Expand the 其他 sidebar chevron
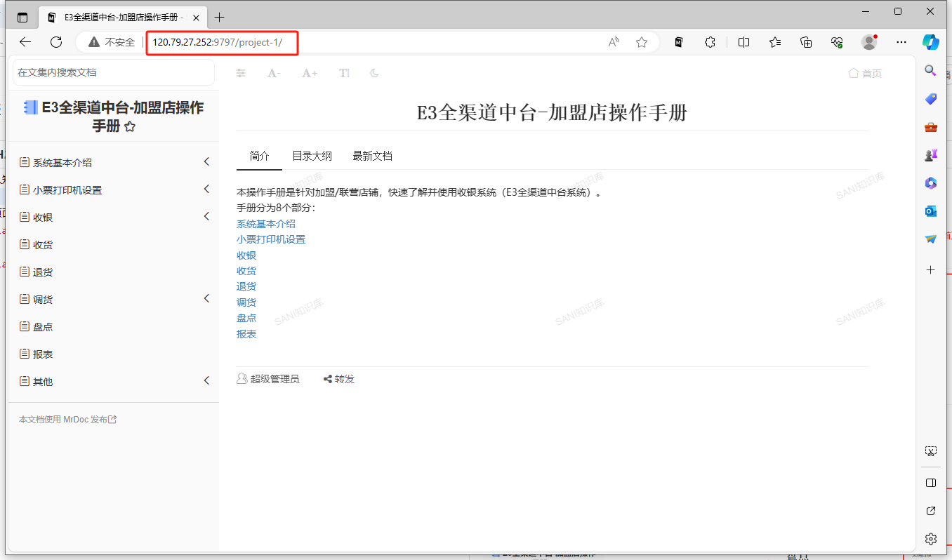Image resolution: width=952 pixels, height=560 pixels. 206,381
